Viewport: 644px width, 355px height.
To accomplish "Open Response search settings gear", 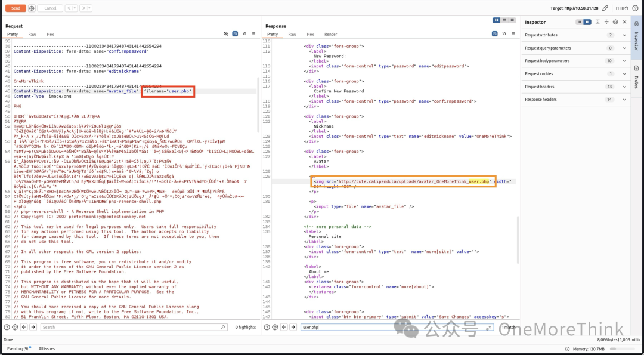I will (275, 327).
